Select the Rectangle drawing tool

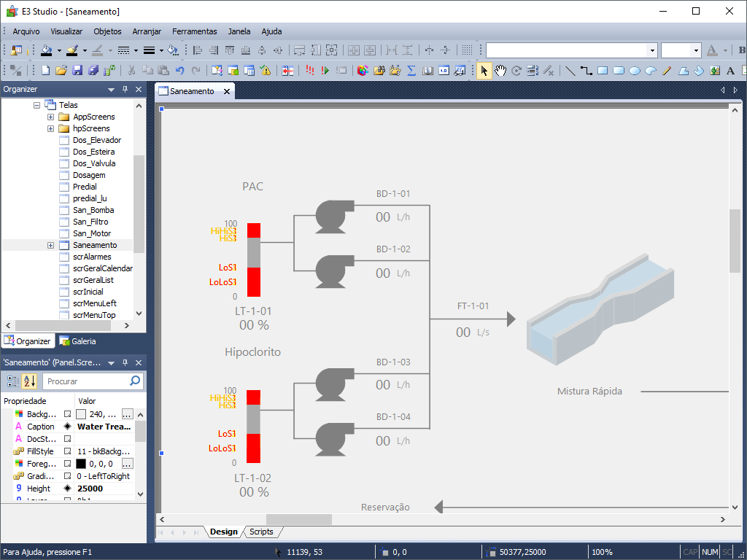[604, 71]
